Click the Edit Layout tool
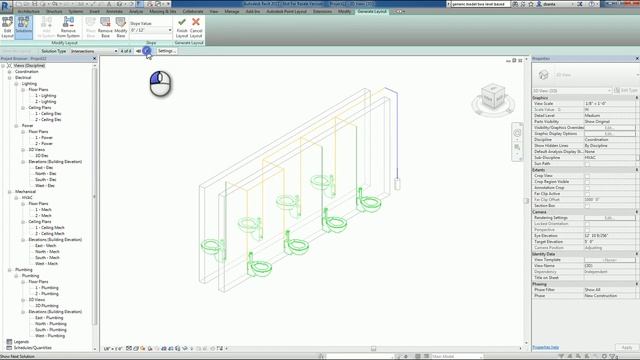Screen dimensions: 640x360 tap(7, 27)
